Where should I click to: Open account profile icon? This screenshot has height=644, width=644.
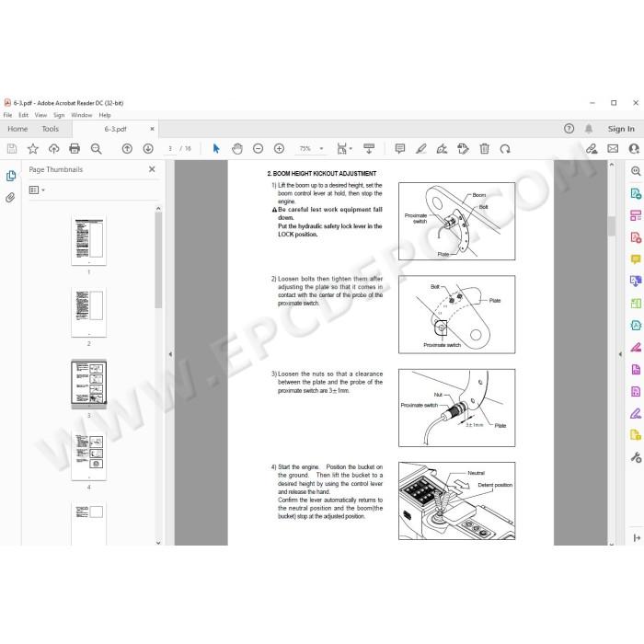pos(634,149)
